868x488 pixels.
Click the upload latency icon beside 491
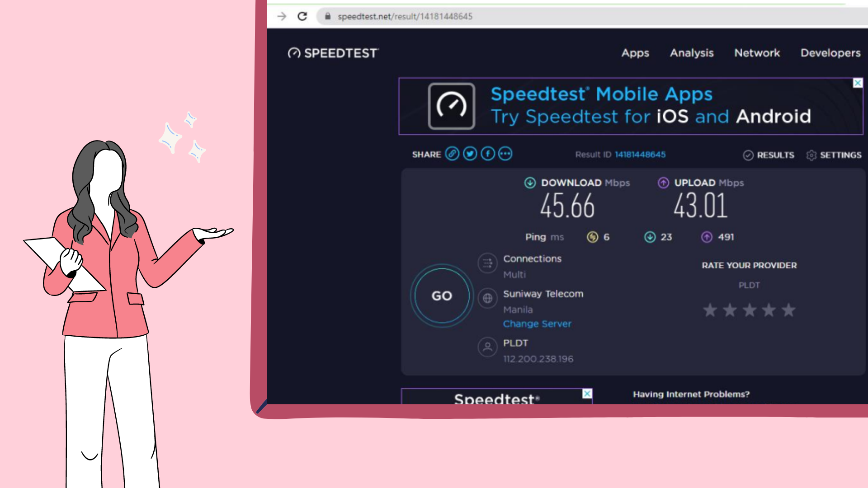[x=707, y=237]
